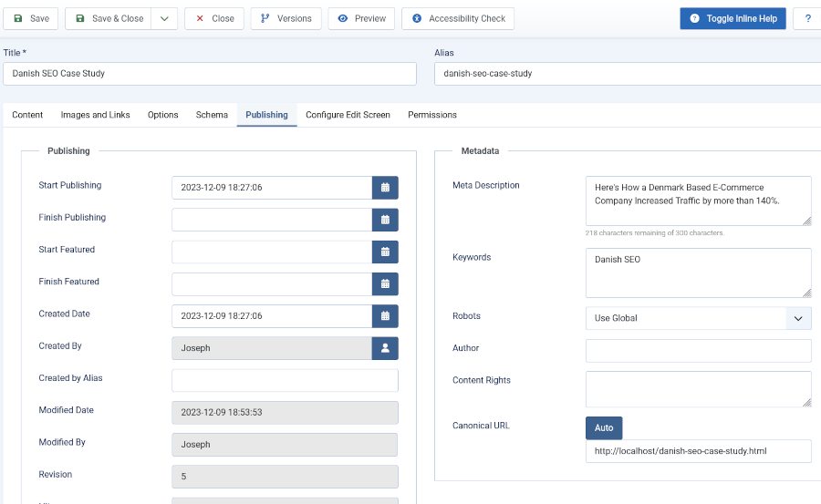The height and width of the screenshot is (504, 821).
Task: Expand the Save & Close dropdown arrow
Action: coord(164,18)
